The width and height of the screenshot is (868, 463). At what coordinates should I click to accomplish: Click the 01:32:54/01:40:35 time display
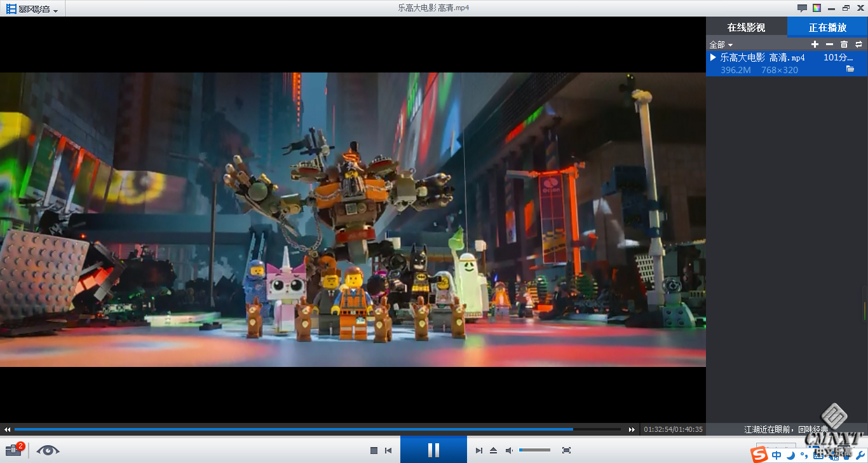673,429
